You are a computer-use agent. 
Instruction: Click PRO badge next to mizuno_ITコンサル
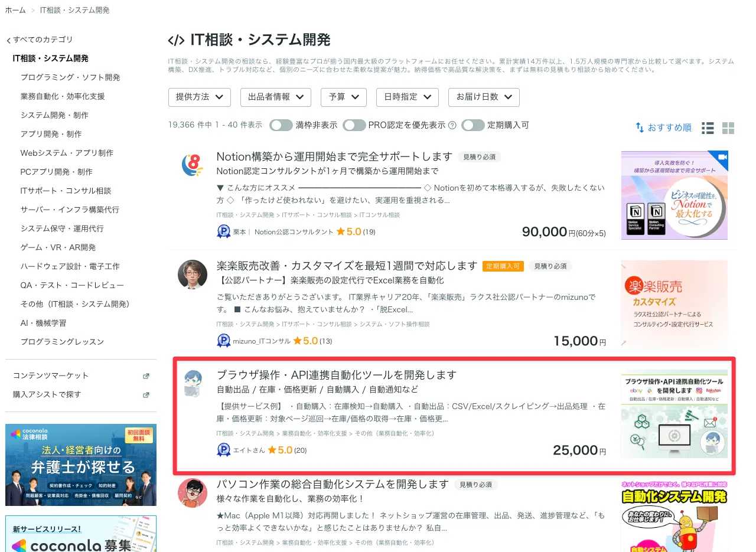coord(223,341)
